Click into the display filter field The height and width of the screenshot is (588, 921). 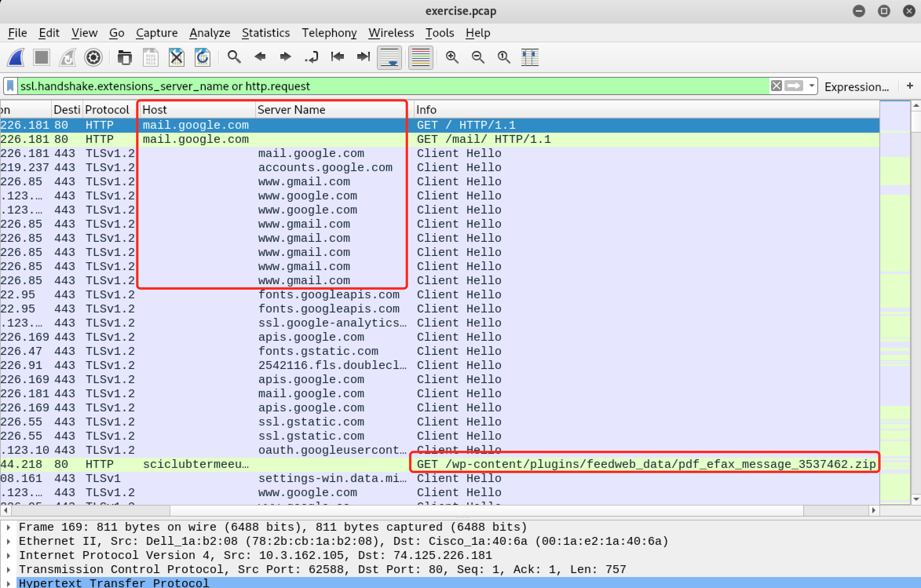[x=393, y=86]
